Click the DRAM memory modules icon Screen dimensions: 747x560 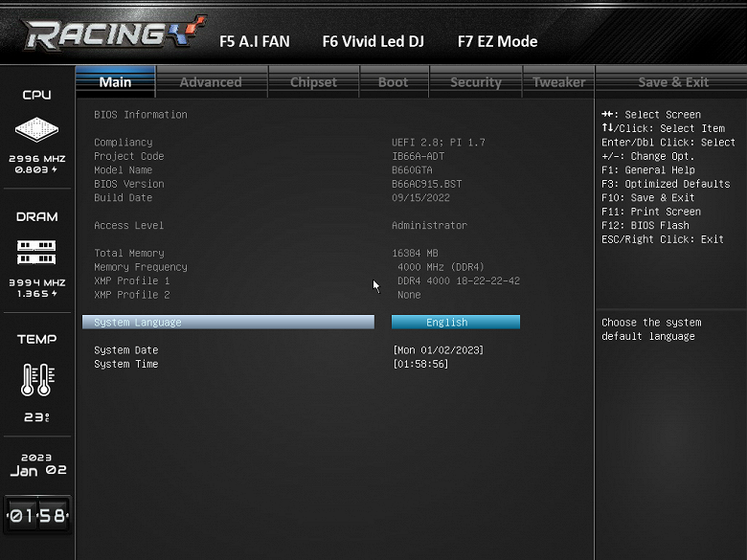click(36, 252)
